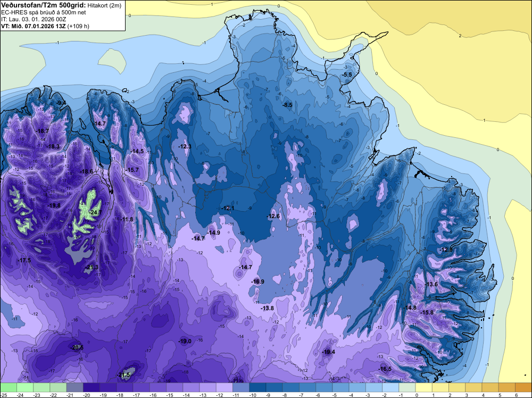Click the -5.5 temperature label

point(347,74)
